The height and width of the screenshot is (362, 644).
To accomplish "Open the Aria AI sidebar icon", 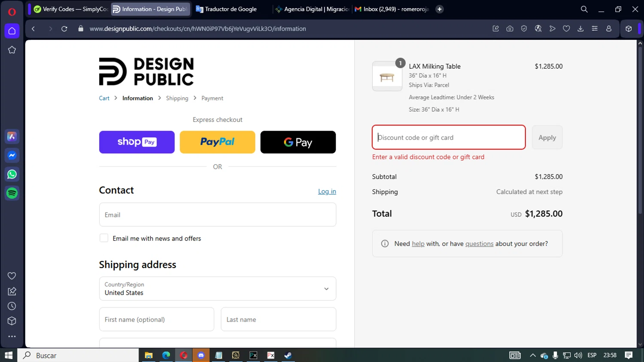I will pyautogui.click(x=12, y=137).
